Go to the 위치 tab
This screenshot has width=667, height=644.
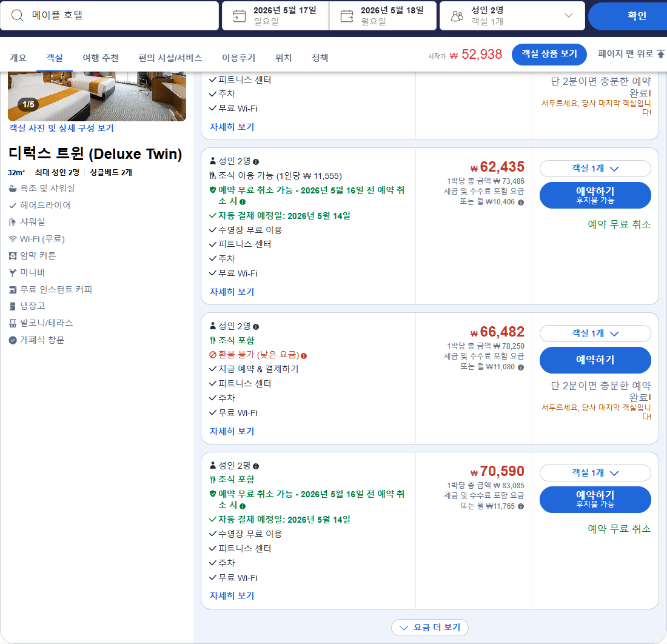pyautogui.click(x=283, y=58)
